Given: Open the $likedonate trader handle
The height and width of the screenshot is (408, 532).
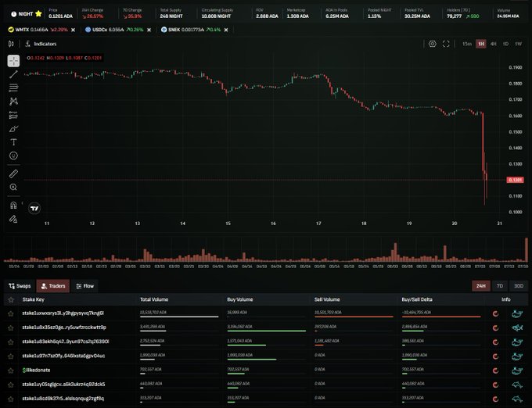Looking at the screenshot, I should [x=36, y=370].
